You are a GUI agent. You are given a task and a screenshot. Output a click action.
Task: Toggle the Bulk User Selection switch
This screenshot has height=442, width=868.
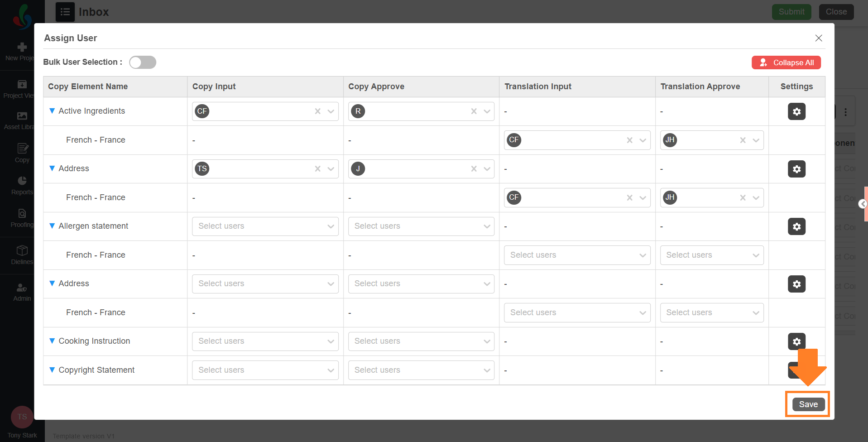143,62
